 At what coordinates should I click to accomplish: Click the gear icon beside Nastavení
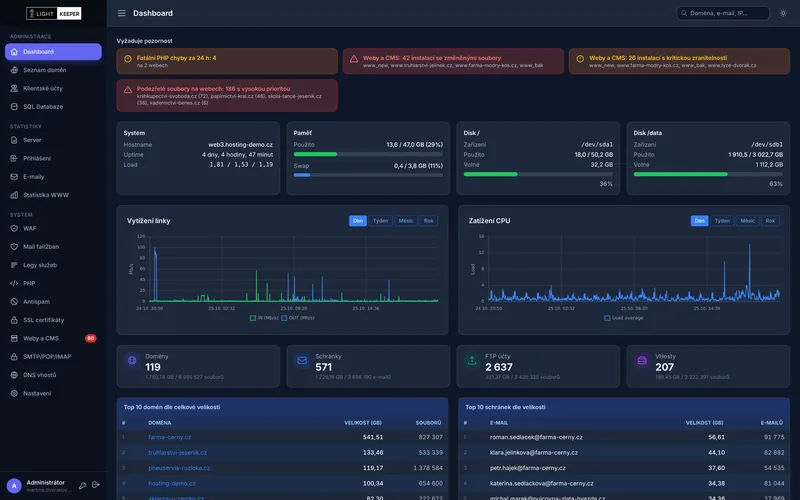[x=14, y=393]
